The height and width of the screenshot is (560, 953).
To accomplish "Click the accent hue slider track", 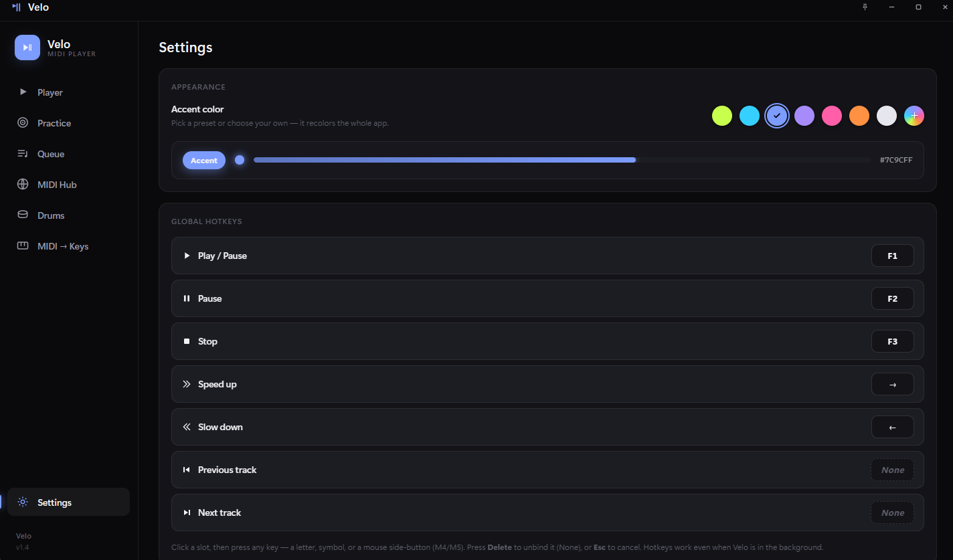I will pyautogui.click(x=562, y=160).
